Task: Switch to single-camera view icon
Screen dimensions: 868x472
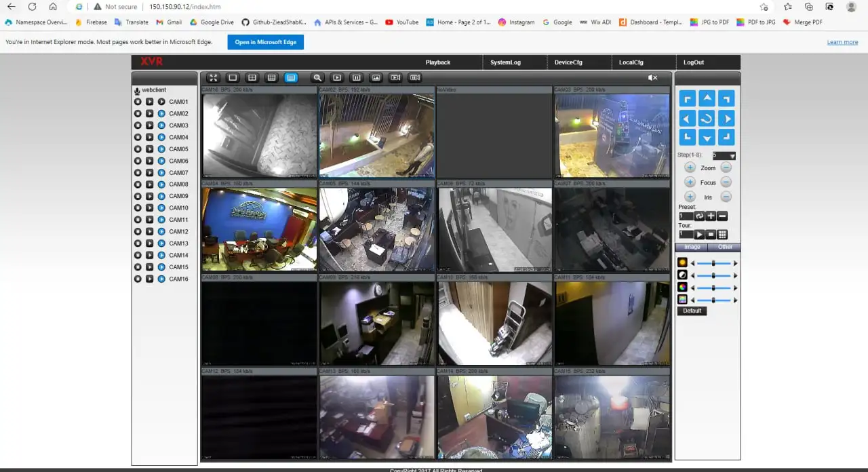Action: (233, 77)
